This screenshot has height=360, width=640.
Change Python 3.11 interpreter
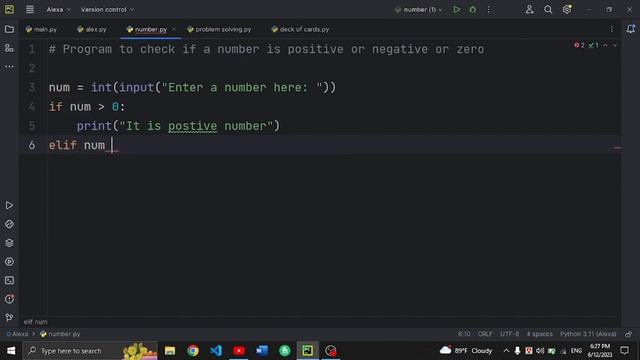point(588,334)
